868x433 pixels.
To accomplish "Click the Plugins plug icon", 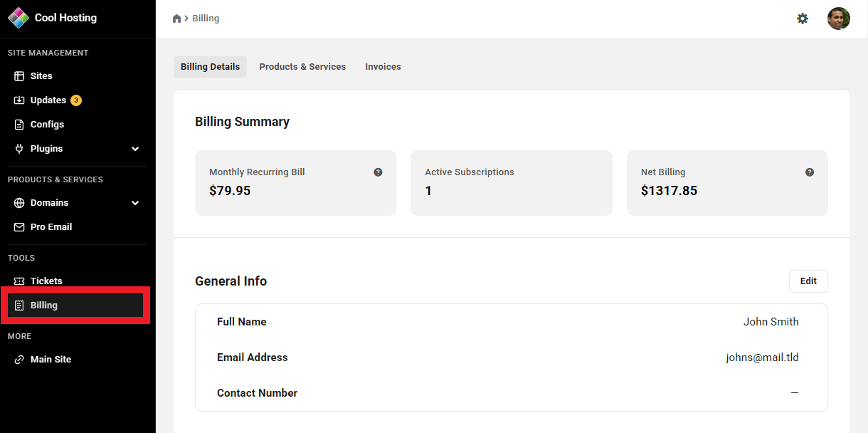I will click(19, 149).
